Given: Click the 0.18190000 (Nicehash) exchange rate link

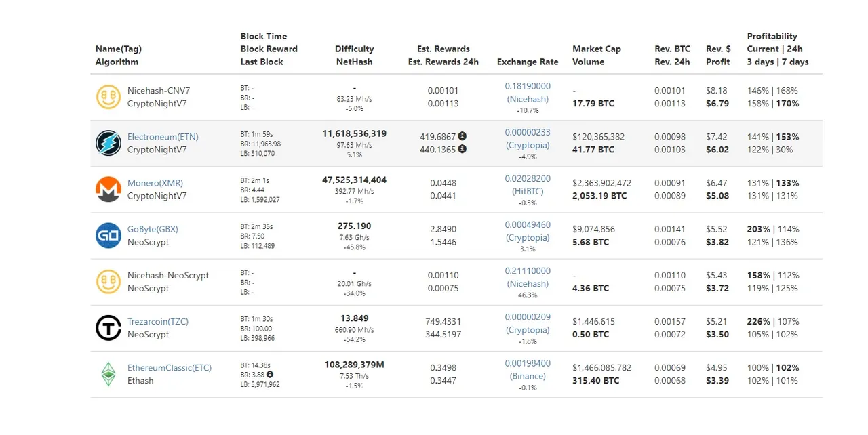Looking at the screenshot, I should 528,93.
